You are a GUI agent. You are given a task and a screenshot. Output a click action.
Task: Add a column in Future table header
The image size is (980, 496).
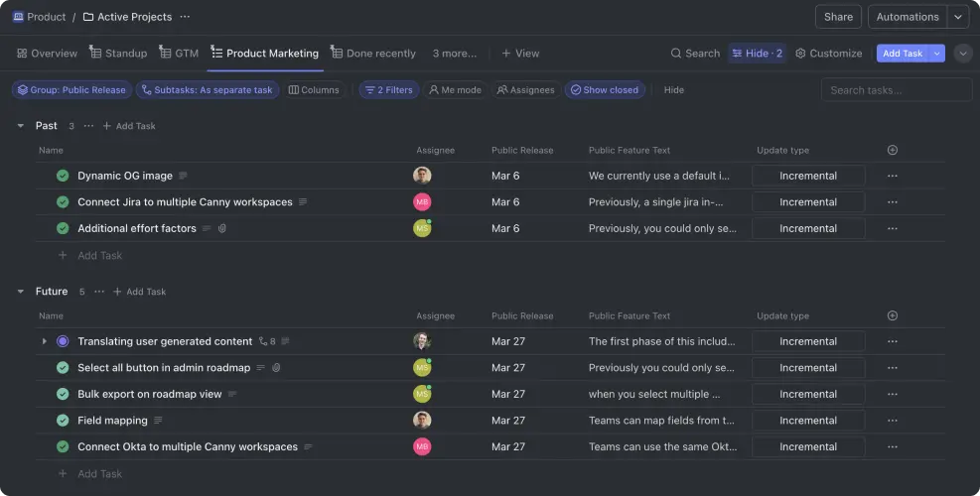[x=893, y=315]
